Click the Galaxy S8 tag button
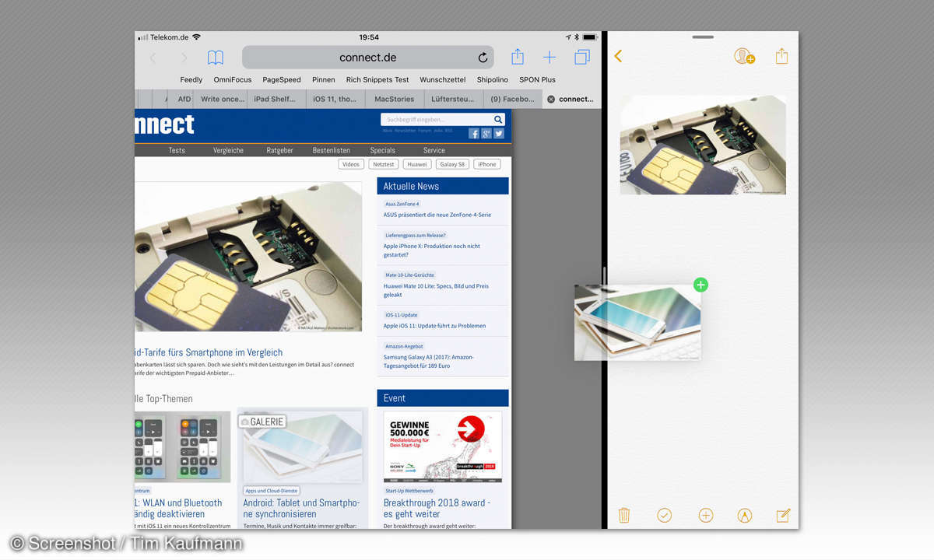This screenshot has height=560, width=934. tap(452, 164)
